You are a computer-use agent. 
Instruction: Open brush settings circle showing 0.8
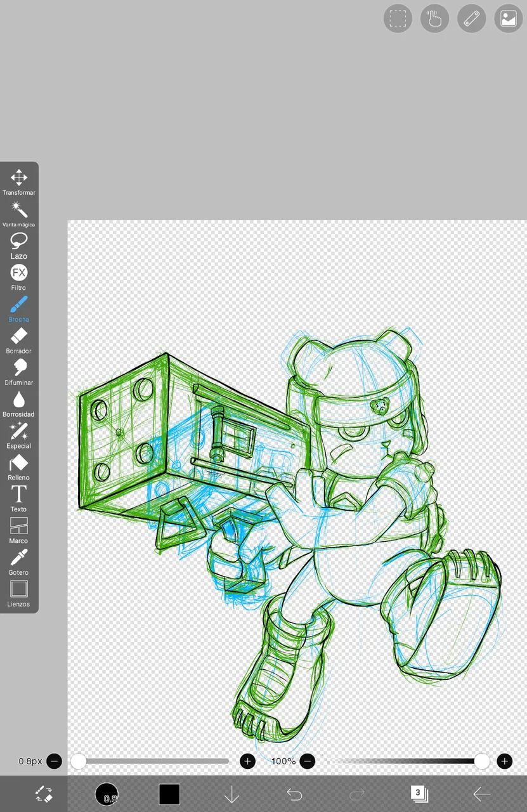107,794
